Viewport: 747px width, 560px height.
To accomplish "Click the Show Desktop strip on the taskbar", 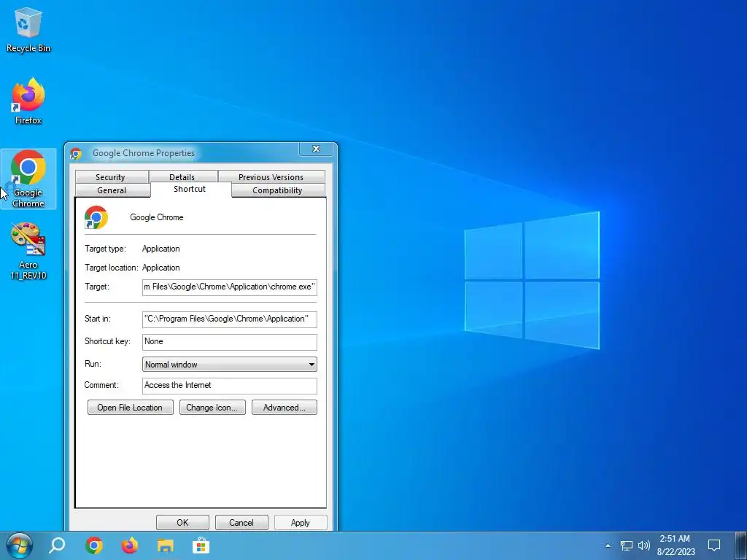I will coord(740,545).
